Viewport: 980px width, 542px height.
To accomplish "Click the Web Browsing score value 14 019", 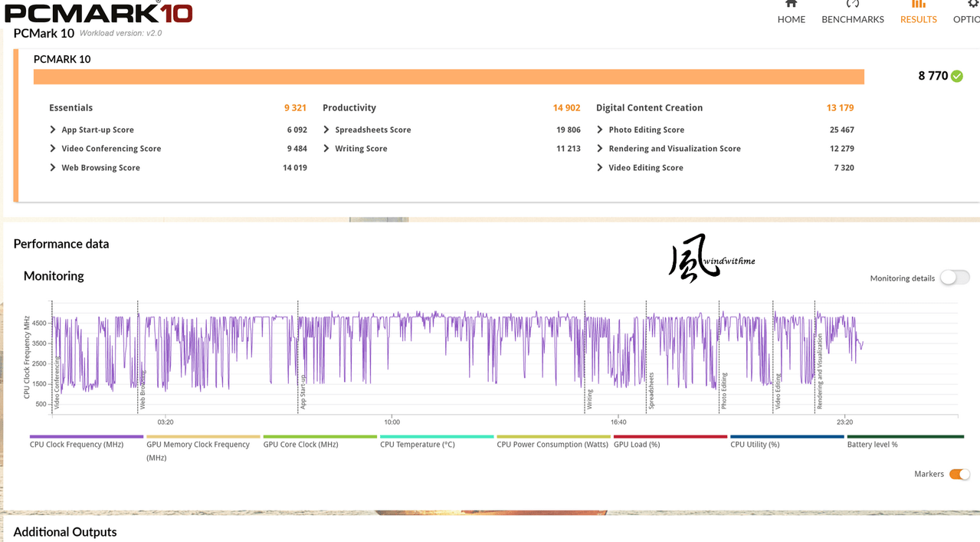I will [x=295, y=167].
